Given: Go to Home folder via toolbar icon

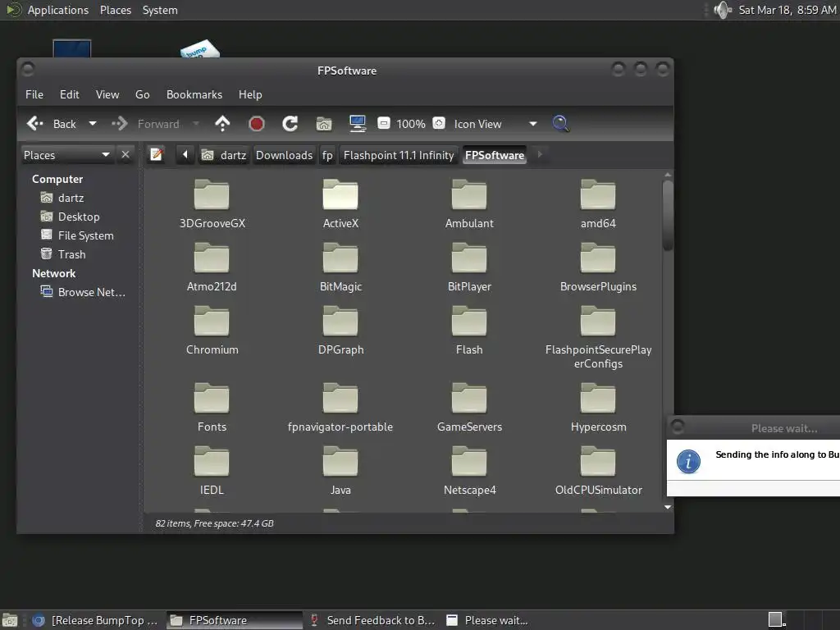Looking at the screenshot, I should point(323,124).
